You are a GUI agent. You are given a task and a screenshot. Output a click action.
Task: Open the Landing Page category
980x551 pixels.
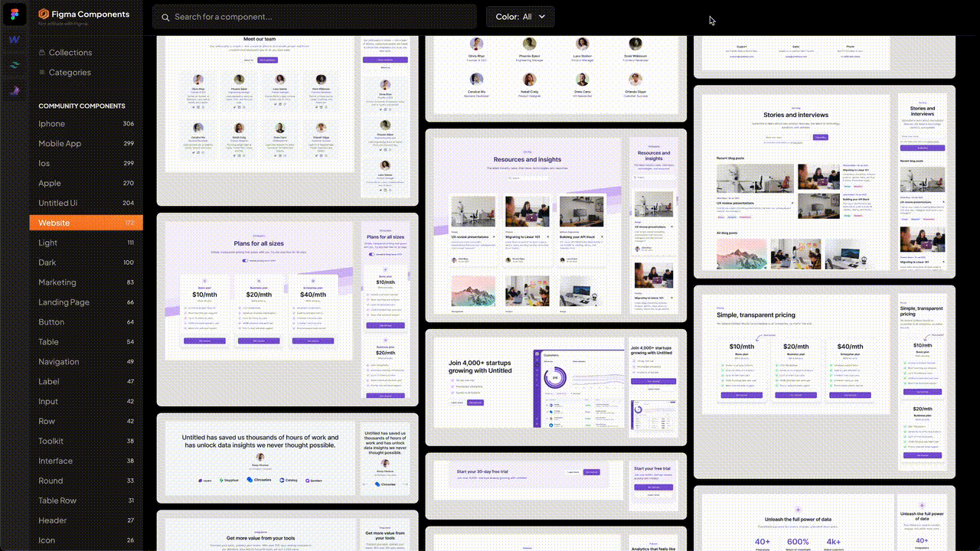point(86,302)
